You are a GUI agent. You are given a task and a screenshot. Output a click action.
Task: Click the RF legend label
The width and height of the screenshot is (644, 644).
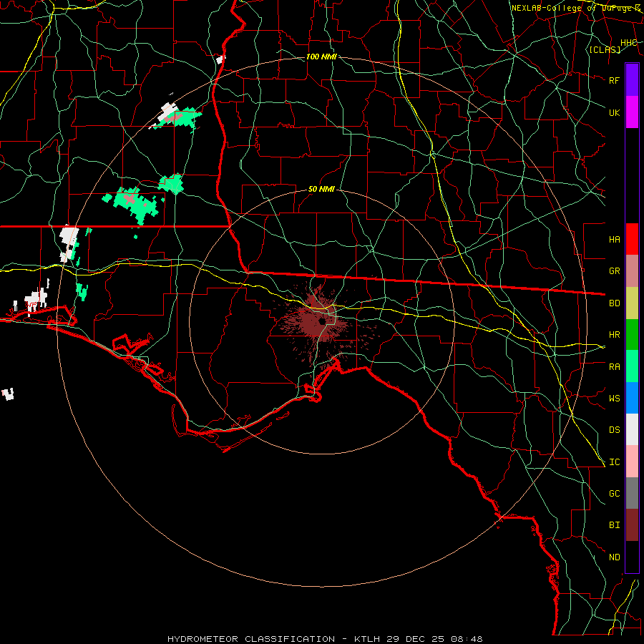click(614, 80)
